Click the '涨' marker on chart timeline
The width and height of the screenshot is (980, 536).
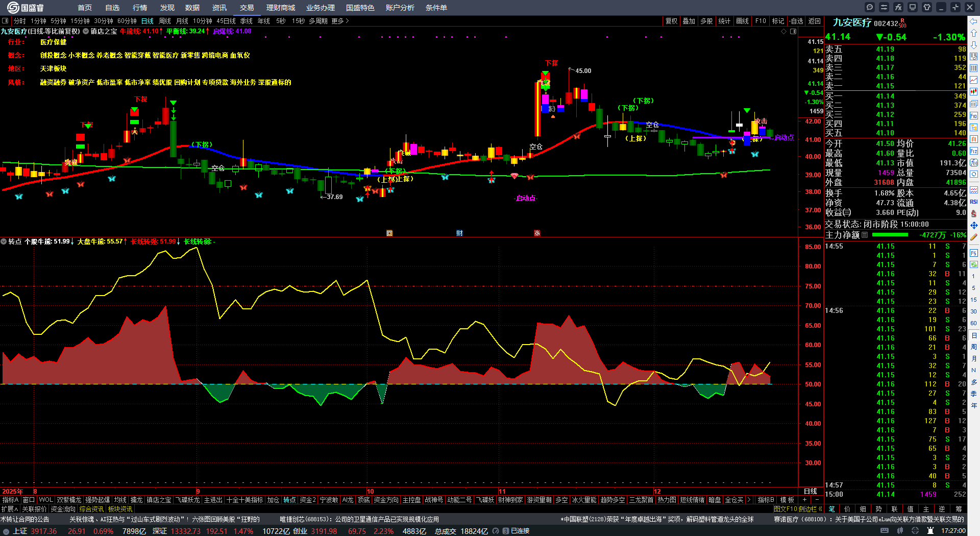point(537,233)
